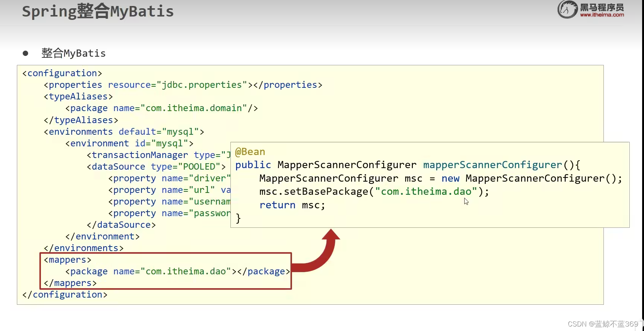Click the closing </mappers> tag
644x331 pixels.
point(70,283)
